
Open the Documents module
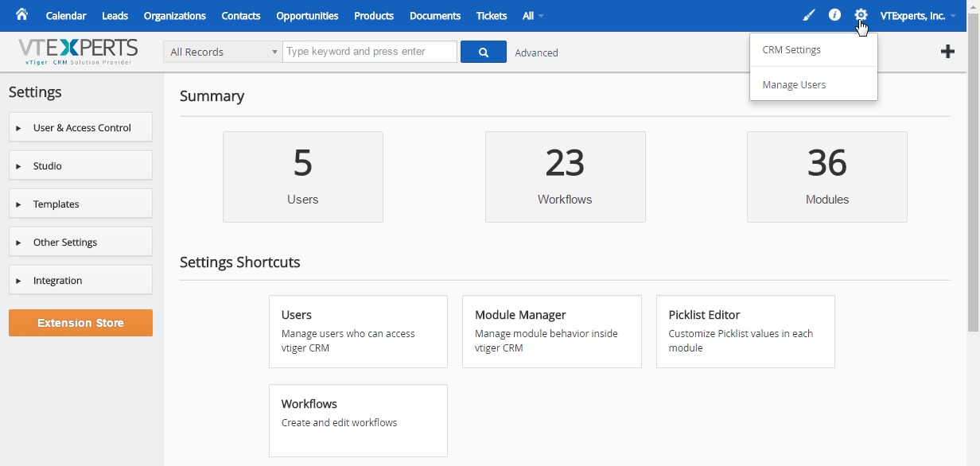point(435,16)
